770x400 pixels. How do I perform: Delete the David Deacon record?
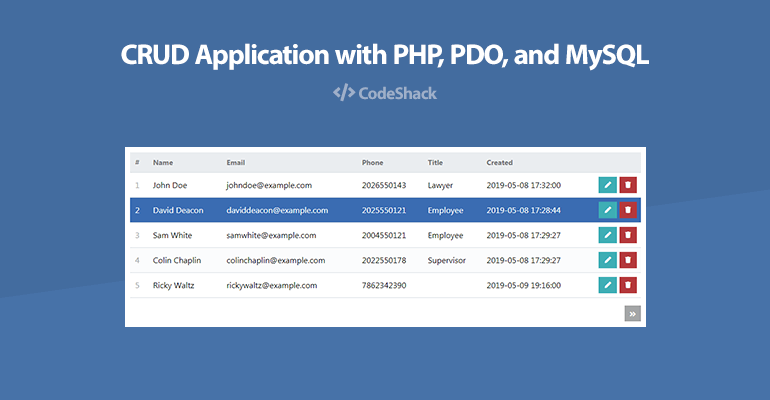coord(628,210)
